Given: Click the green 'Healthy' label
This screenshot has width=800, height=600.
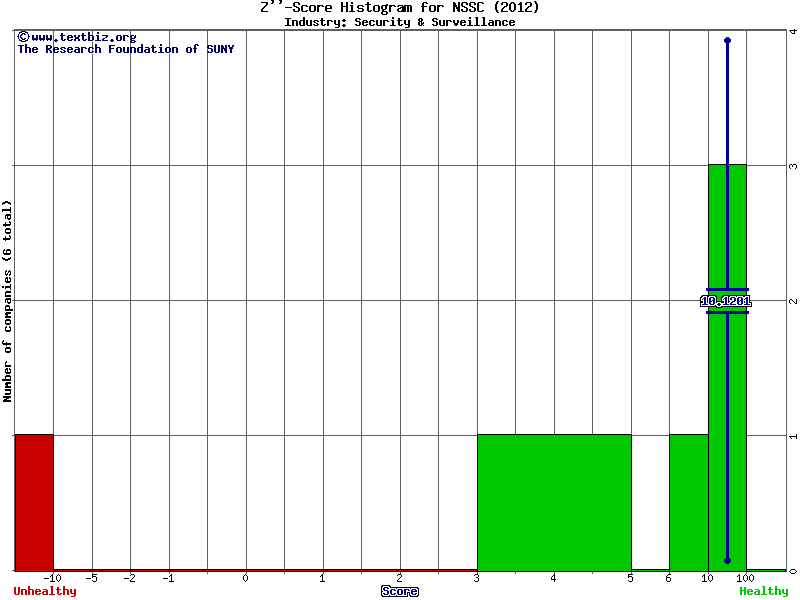Looking at the screenshot, I should click(764, 591).
